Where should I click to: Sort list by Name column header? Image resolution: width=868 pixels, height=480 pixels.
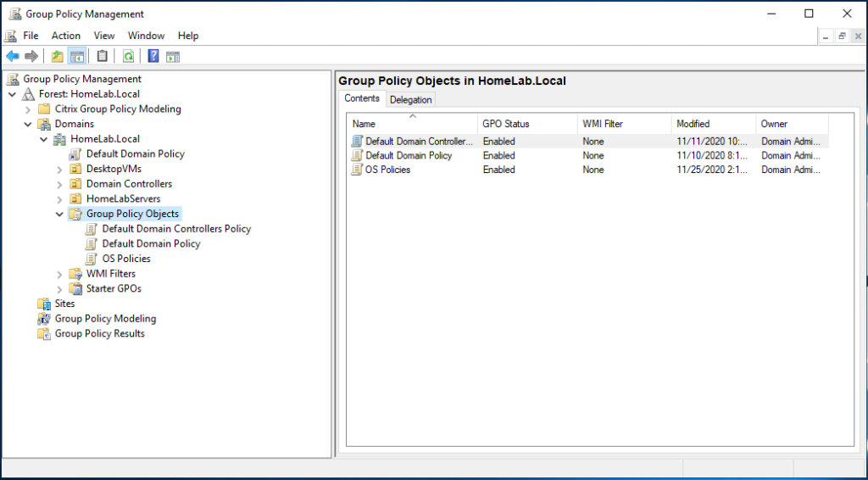point(413,124)
